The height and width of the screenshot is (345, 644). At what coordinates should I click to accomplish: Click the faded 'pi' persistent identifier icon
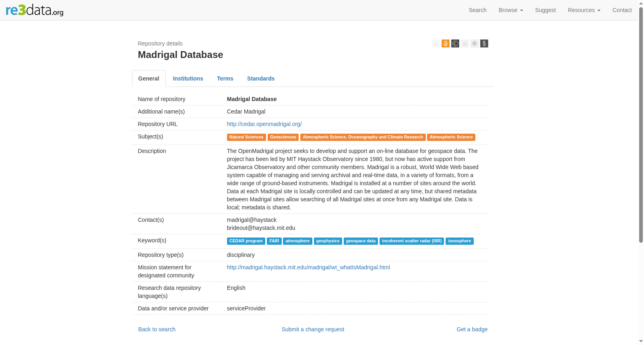pos(465,43)
